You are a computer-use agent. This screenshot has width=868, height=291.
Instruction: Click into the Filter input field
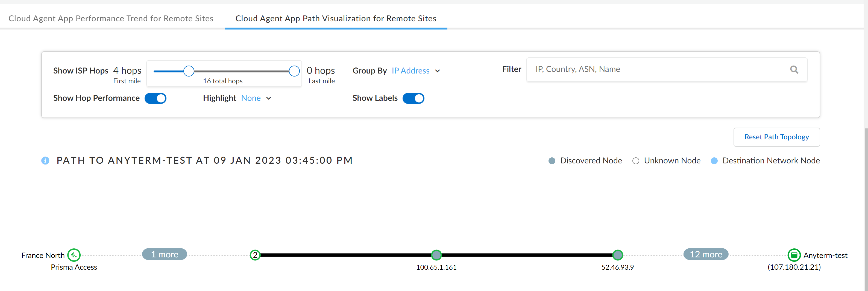(x=657, y=69)
